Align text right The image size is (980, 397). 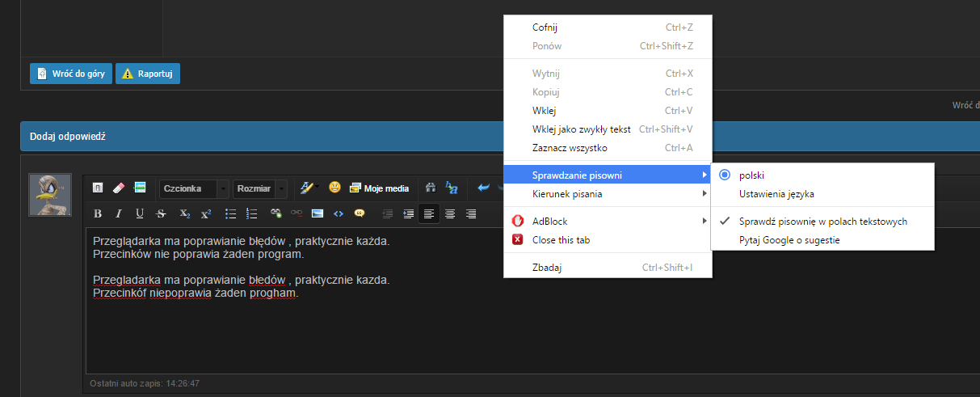471,213
